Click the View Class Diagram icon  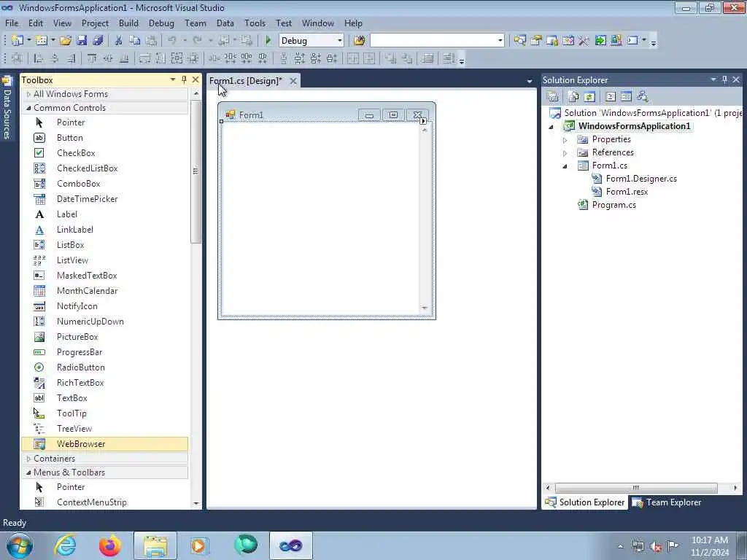click(642, 97)
